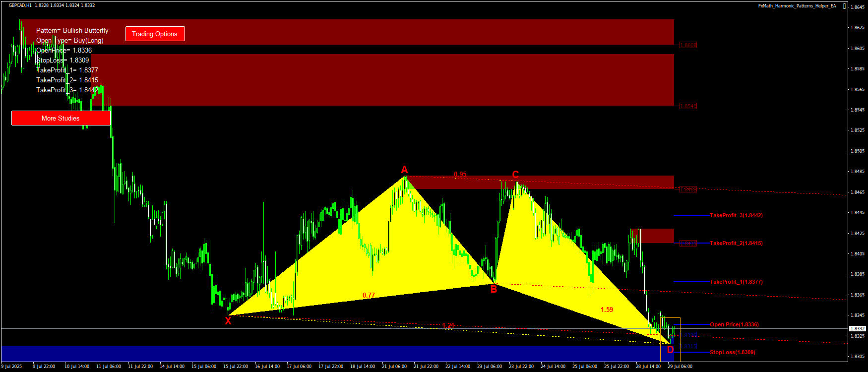This screenshot has height=372, width=868.
Task: Click the Trading Options button
Action: (155, 34)
